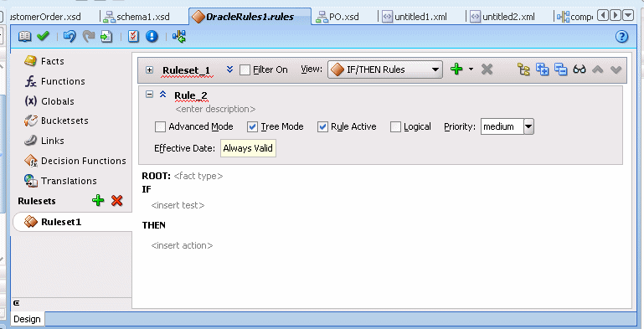Enable the Filter On checkbox
The width and height of the screenshot is (644, 329).
coord(245,69)
